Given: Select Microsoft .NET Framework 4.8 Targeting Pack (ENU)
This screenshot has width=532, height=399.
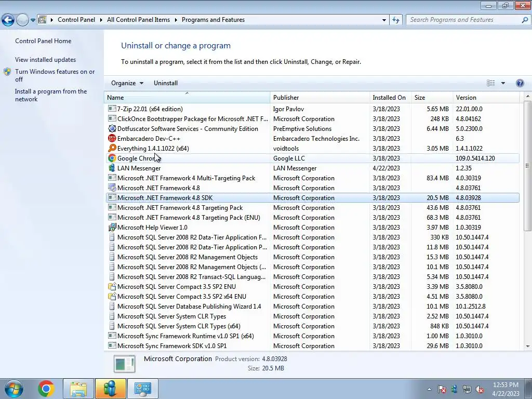Looking at the screenshot, I should (x=312, y=218).
